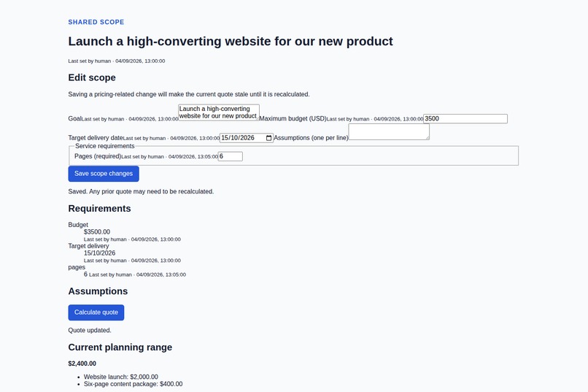Select the $3500.00 budget value
The image size is (588, 392).
(x=97, y=232)
